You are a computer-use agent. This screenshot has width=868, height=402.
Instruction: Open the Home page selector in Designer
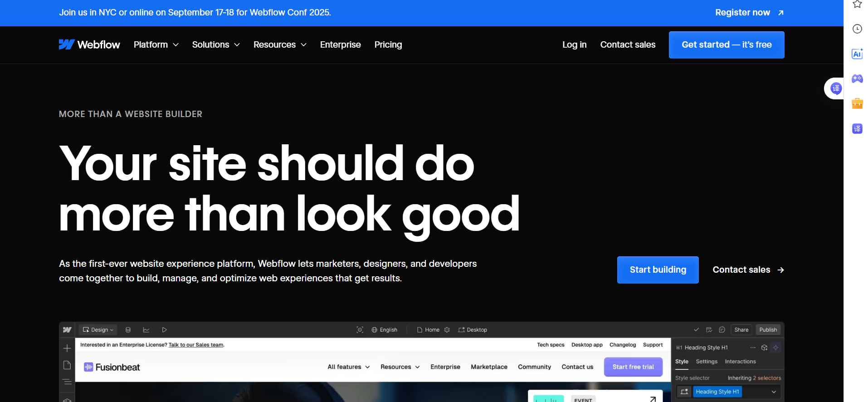428,330
